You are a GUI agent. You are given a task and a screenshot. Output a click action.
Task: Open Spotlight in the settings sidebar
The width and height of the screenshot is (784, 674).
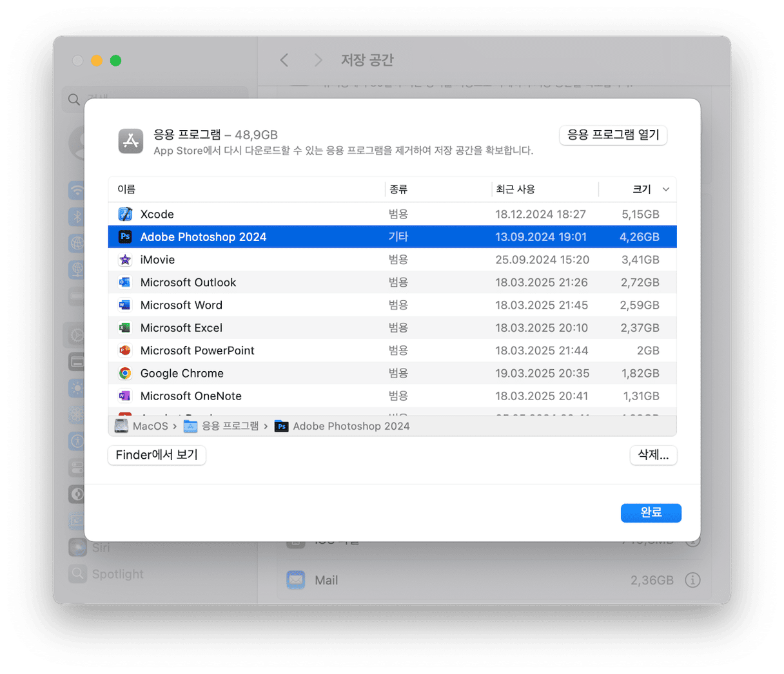point(118,573)
